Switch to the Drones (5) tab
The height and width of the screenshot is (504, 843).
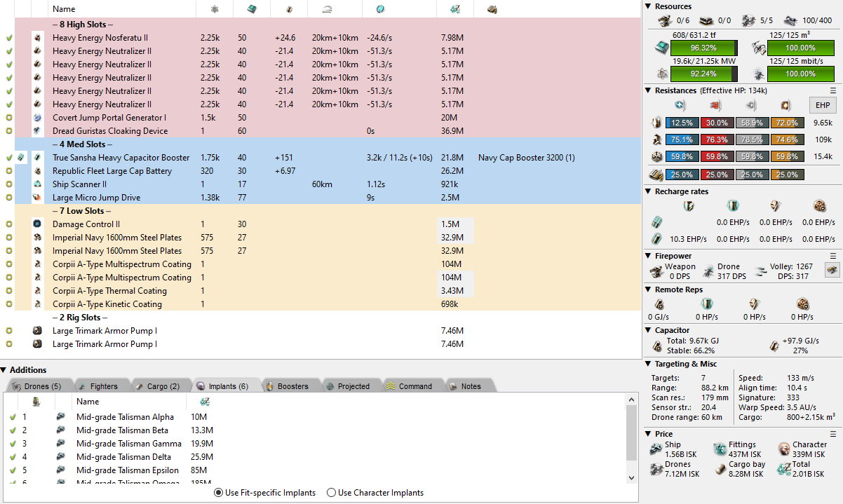37,386
